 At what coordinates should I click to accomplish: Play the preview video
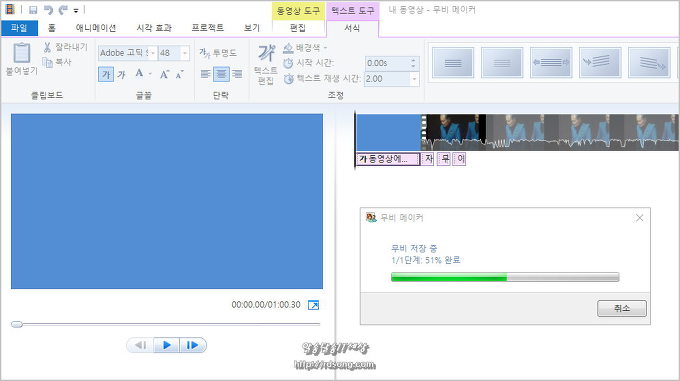click(167, 345)
